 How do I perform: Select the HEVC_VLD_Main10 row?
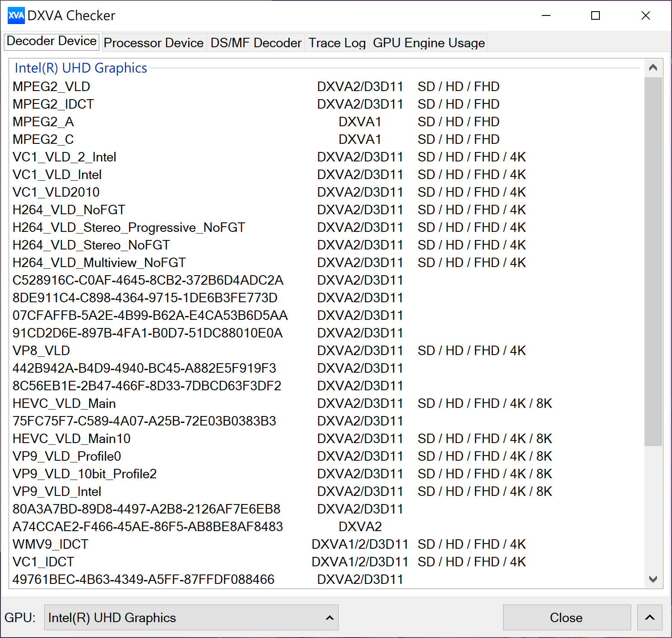coord(327,438)
